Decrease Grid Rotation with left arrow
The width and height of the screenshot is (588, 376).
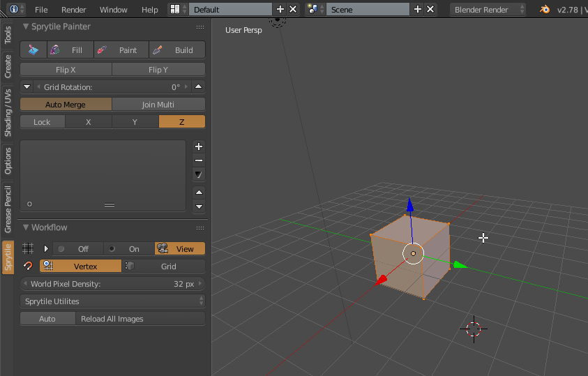tap(38, 87)
